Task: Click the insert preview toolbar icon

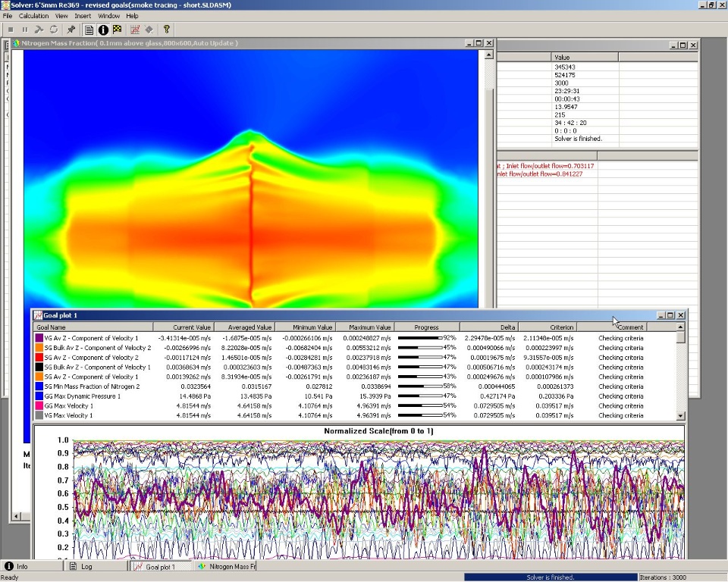Action: tap(149, 30)
